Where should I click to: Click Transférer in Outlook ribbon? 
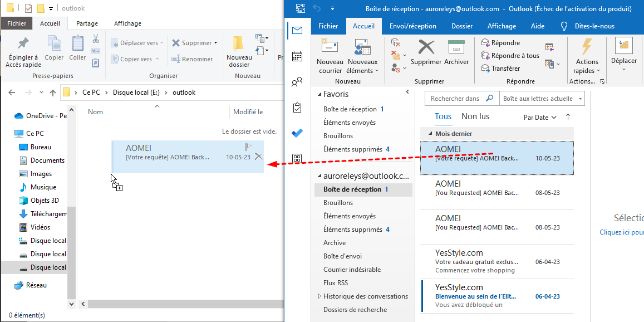(x=500, y=69)
